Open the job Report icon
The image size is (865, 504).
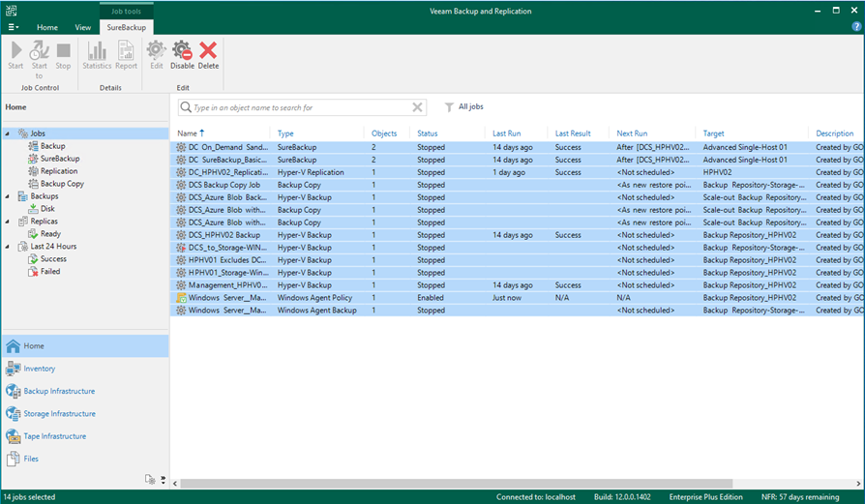click(126, 54)
